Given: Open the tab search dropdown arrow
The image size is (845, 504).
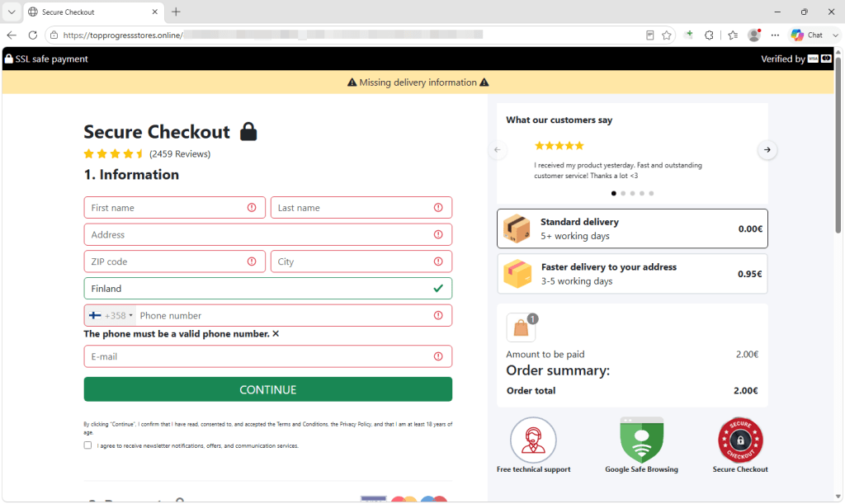Looking at the screenshot, I should tap(12, 12).
